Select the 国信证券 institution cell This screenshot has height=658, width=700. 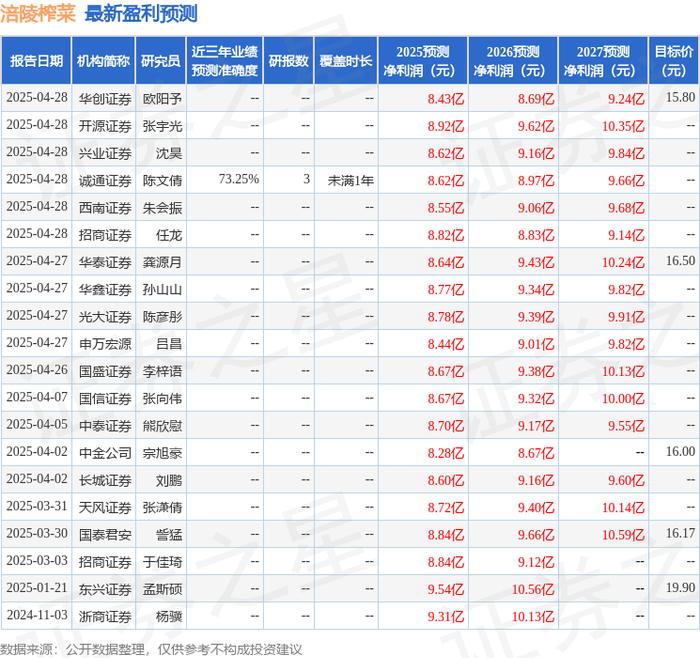tap(105, 398)
